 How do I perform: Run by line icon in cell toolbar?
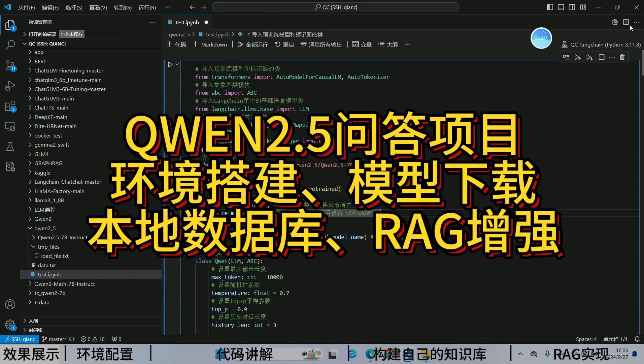(566, 57)
